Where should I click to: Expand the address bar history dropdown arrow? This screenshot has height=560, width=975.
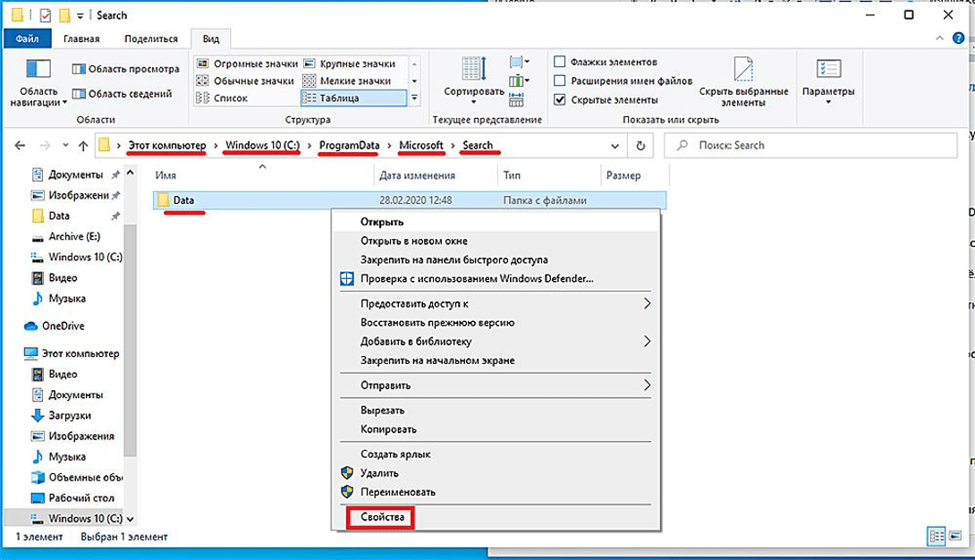(x=614, y=145)
